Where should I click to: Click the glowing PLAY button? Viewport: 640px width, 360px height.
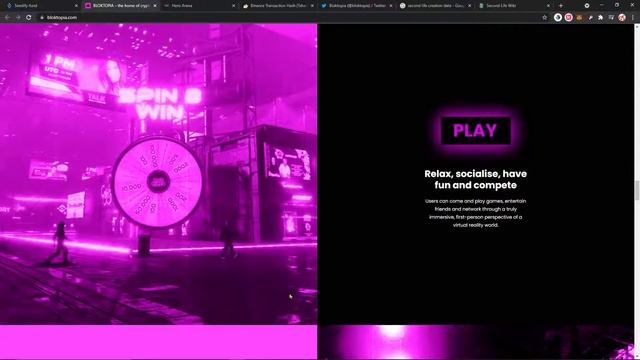point(476,131)
